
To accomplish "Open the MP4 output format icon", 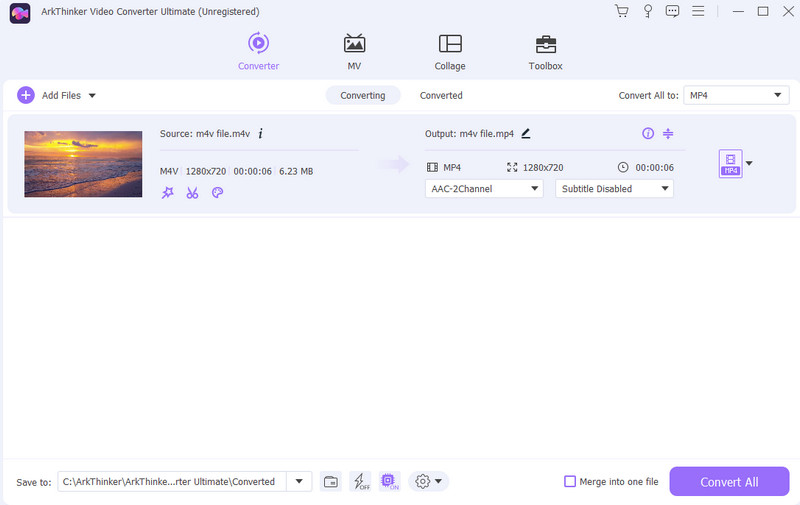I will coord(731,164).
